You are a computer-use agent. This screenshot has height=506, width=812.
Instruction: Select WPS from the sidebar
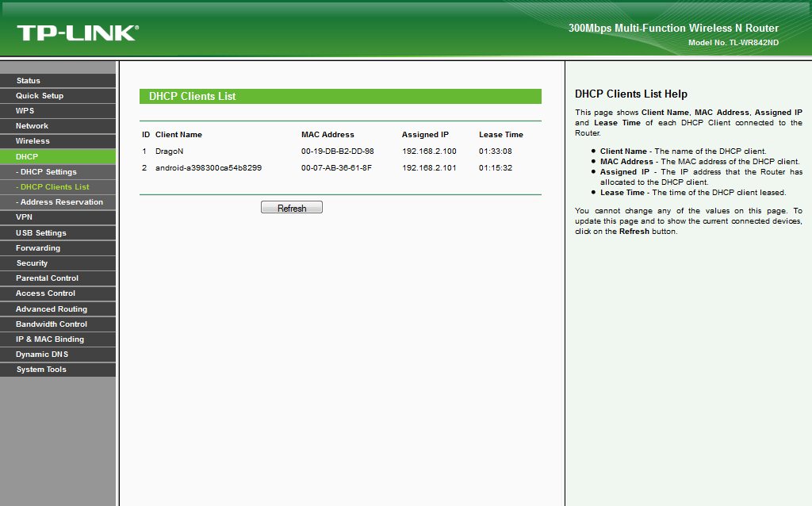(x=57, y=111)
